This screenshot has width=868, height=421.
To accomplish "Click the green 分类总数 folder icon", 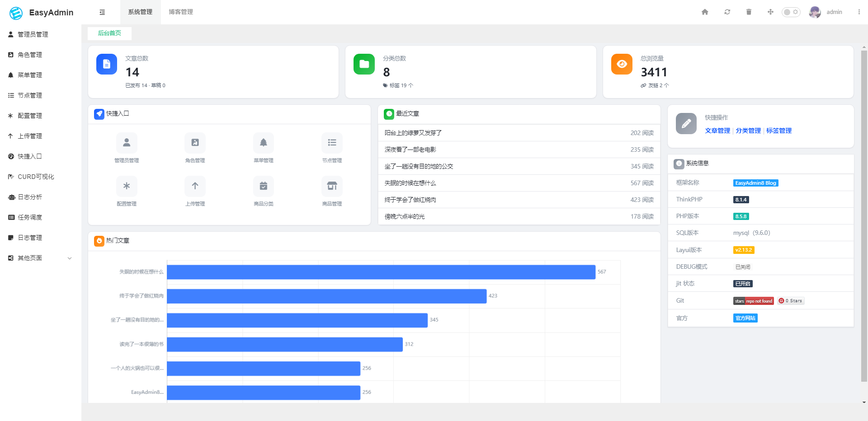I will [364, 64].
